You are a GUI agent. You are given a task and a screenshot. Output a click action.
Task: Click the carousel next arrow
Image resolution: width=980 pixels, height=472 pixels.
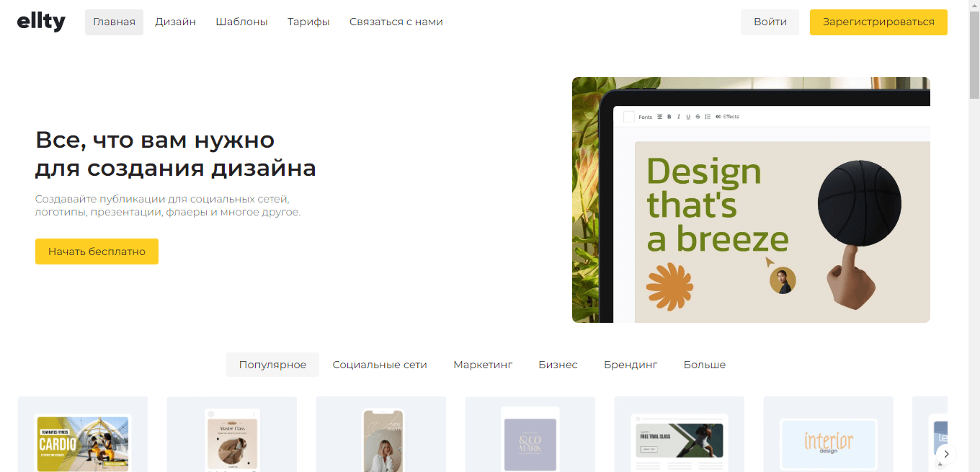[x=946, y=454]
